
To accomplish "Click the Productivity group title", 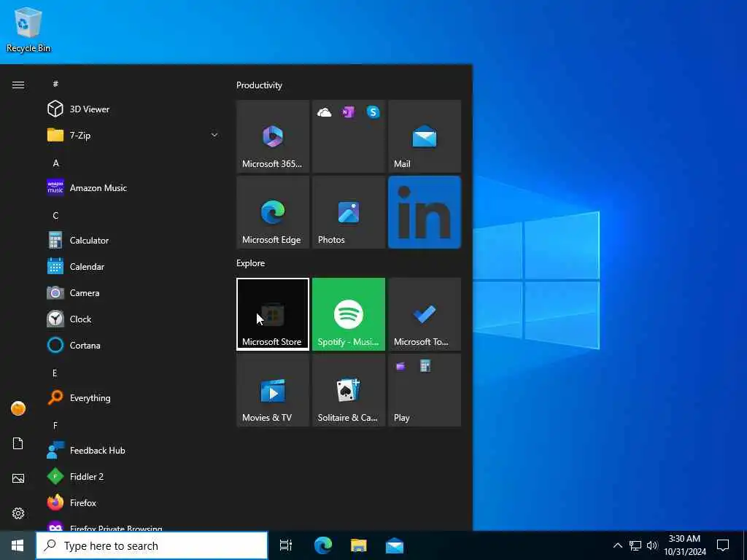I will 259,85.
